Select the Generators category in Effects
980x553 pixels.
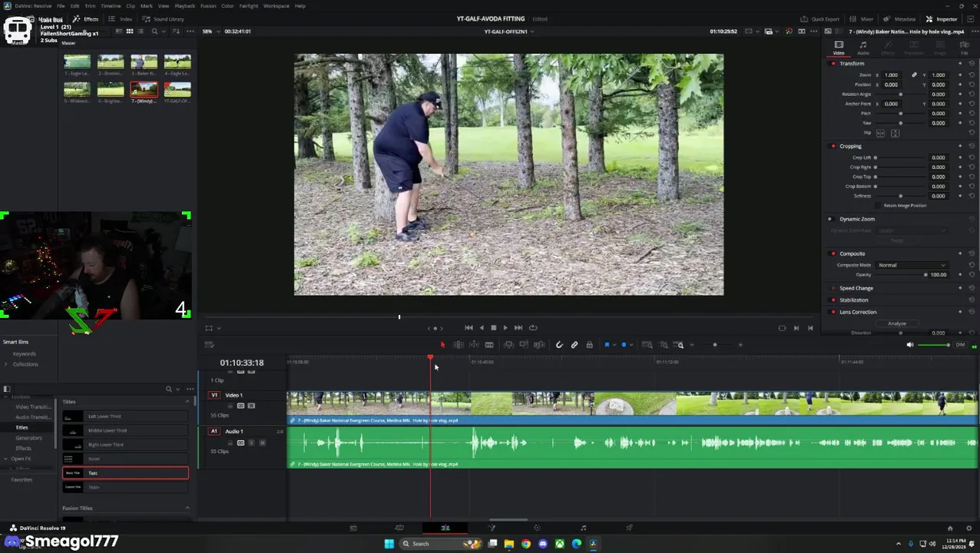point(28,438)
